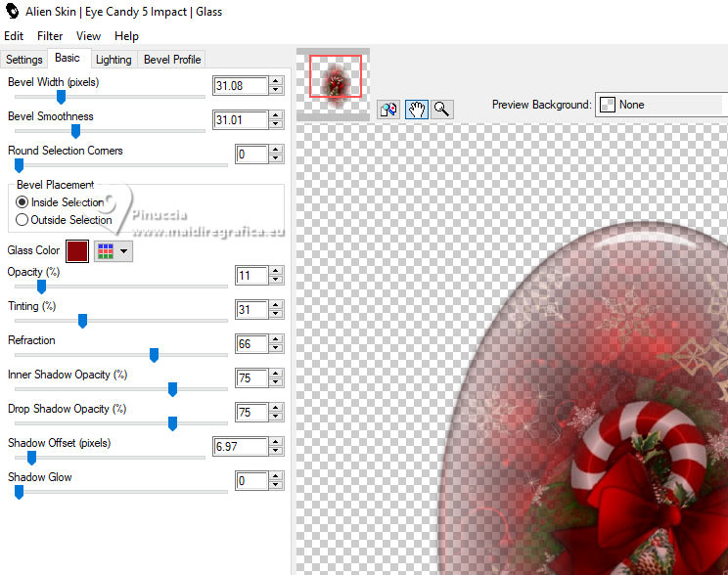The height and width of the screenshot is (575, 728).
Task: Increase Opacity with the up spinner
Action: pos(276,271)
